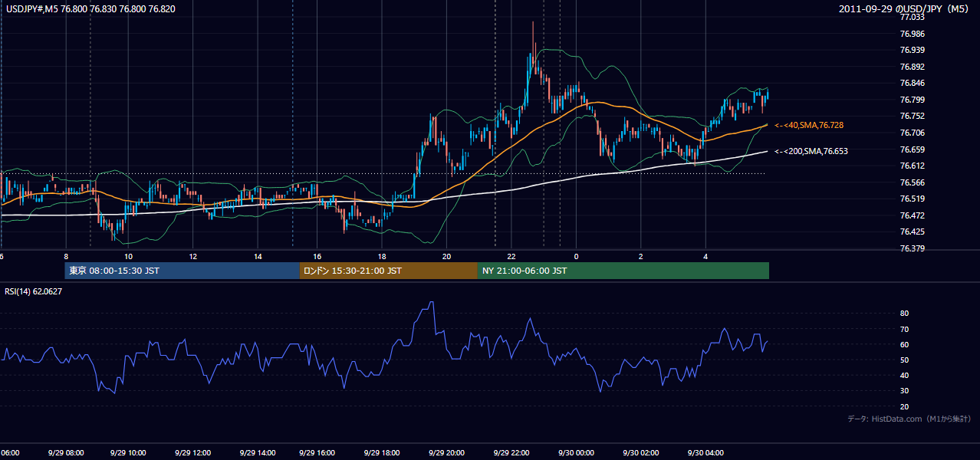Click the 200,SMA,76.653 moving average label
The height and width of the screenshot is (460, 980).
pyautogui.click(x=811, y=151)
